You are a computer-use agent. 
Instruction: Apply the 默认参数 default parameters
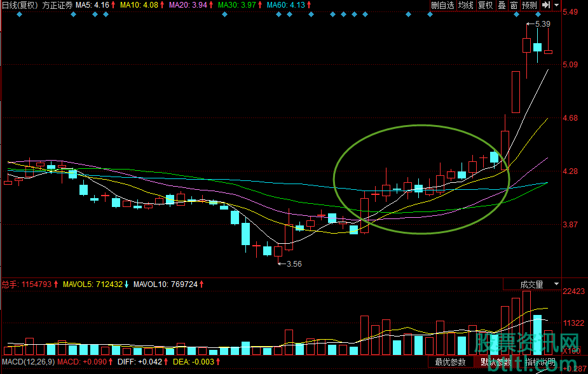496,362
